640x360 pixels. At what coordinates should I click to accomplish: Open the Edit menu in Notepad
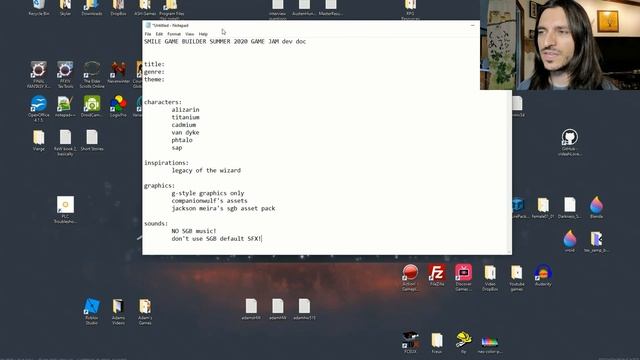(159, 34)
